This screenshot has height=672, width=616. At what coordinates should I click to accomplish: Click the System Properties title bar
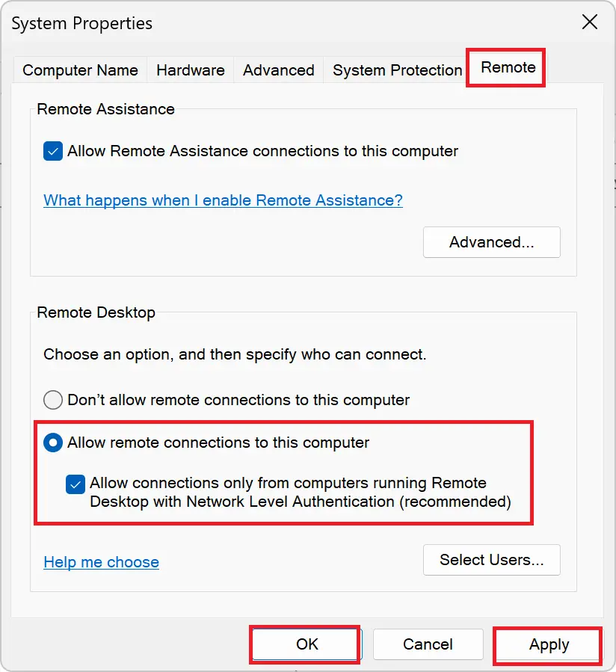point(81,23)
